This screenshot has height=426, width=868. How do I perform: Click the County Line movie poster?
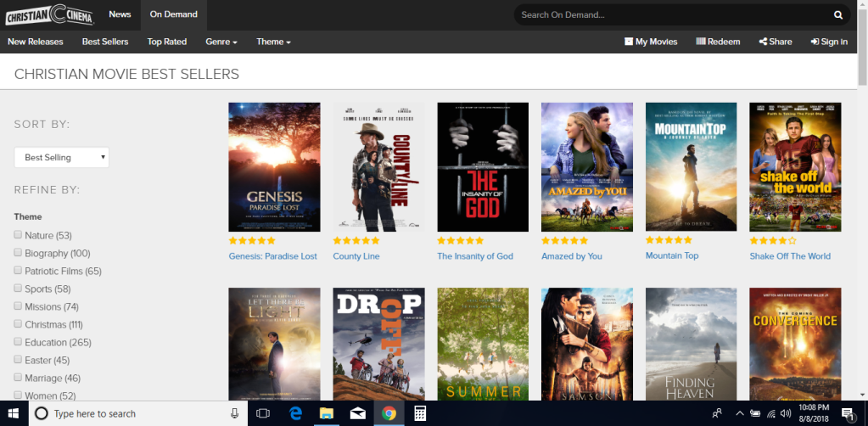[378, 167]
